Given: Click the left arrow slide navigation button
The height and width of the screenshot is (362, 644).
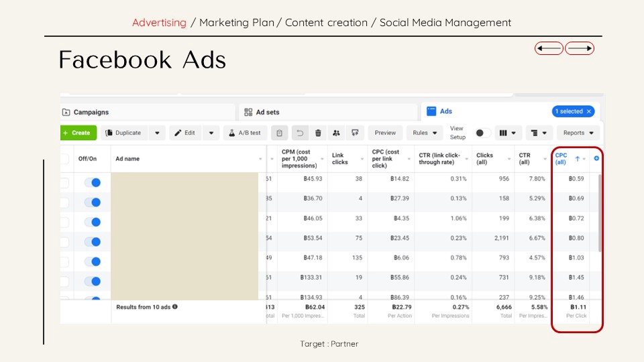Looking at the screenshot, I should coord(549,48).
